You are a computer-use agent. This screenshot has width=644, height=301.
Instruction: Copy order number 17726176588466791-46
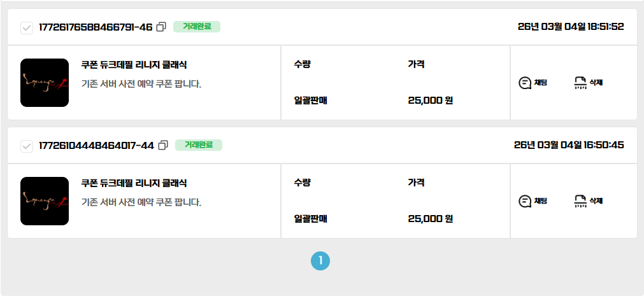162,27
